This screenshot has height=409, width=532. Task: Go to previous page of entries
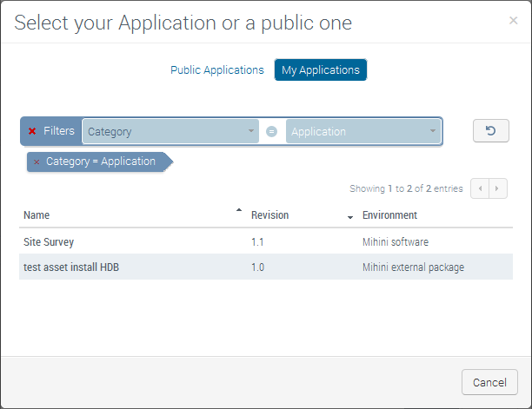click(480, 188)
